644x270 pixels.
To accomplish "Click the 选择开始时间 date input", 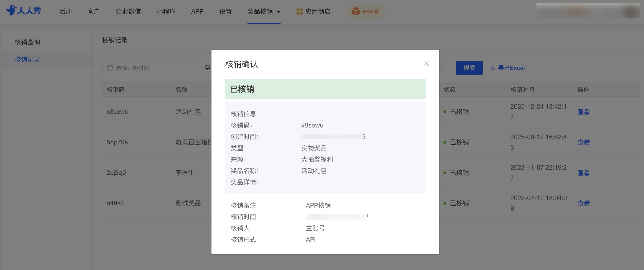I will [x=155, y=68].
